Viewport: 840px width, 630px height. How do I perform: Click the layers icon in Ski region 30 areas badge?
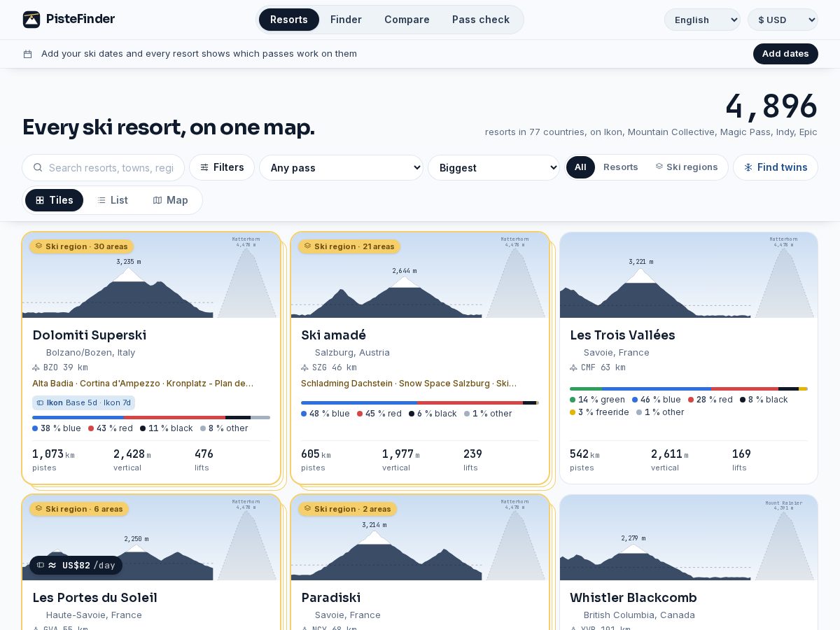(38, 246)
